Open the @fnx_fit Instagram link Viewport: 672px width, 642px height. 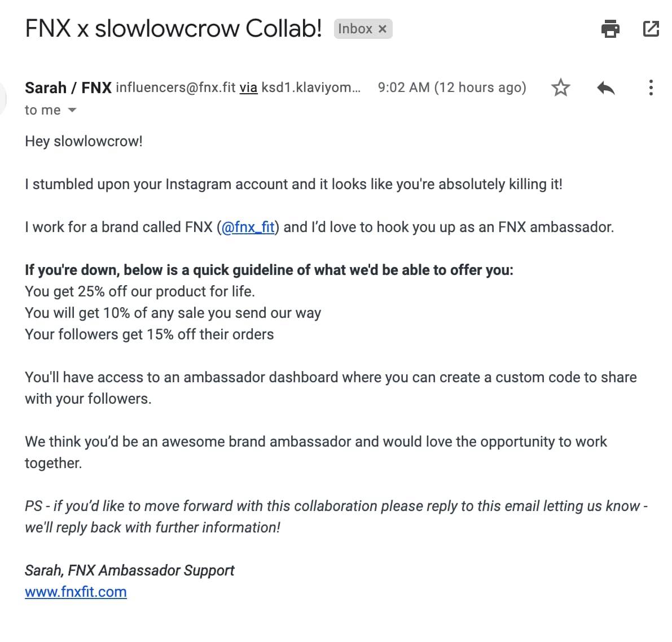[x=248, y=227]
